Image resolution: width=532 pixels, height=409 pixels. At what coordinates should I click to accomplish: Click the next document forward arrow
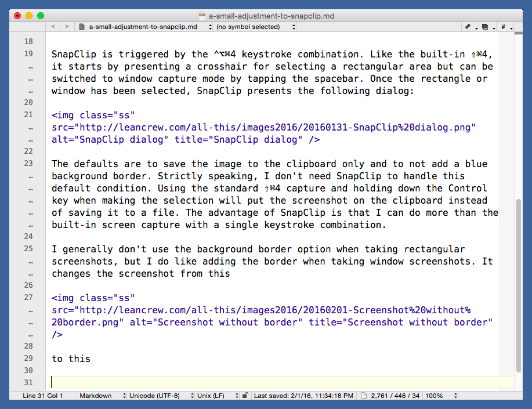[67, 27]
